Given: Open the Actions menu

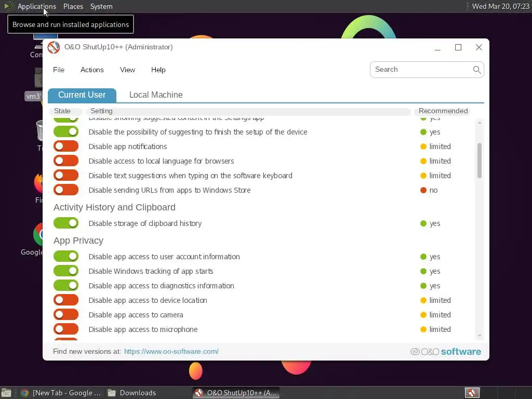Looking at the screenshot, I should pos(92,70).
